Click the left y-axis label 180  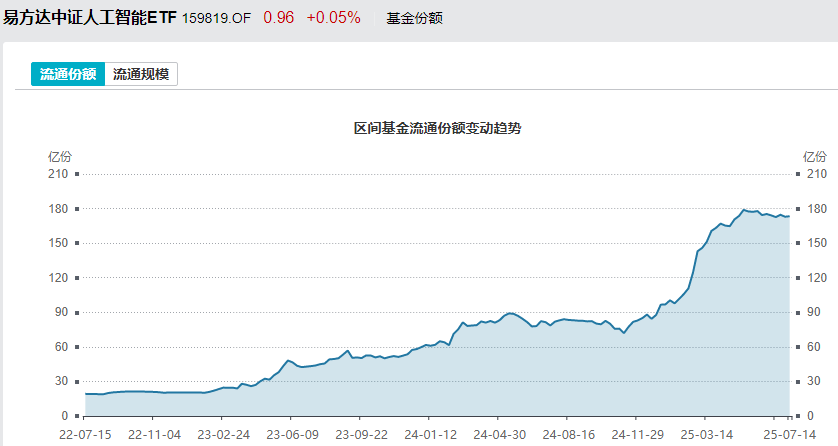(58, 209)
